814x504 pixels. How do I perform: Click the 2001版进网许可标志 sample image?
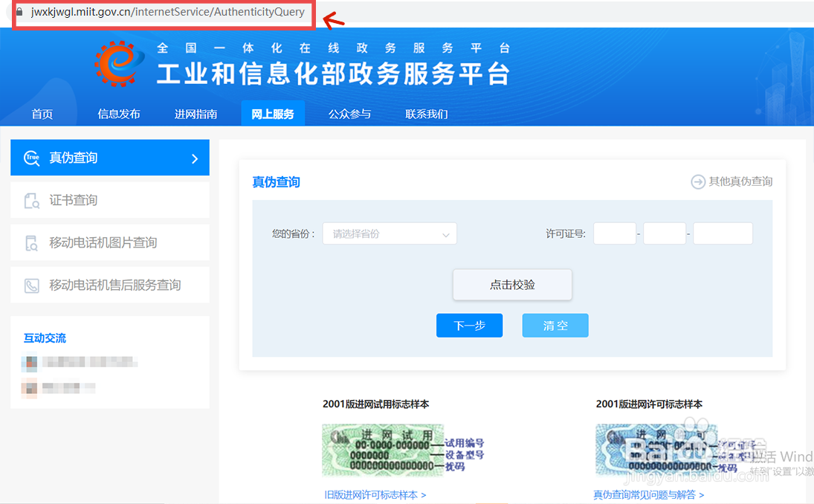click(656, 450)
